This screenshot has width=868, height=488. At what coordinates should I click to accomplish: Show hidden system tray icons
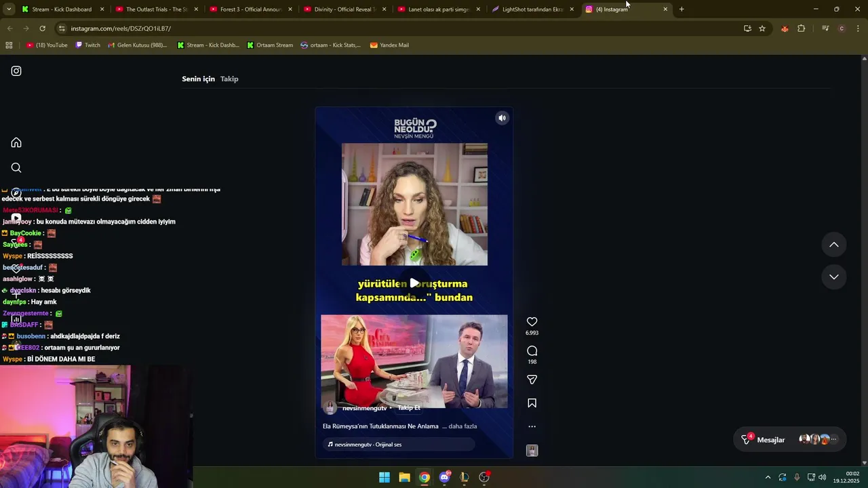tap(768, 477)
